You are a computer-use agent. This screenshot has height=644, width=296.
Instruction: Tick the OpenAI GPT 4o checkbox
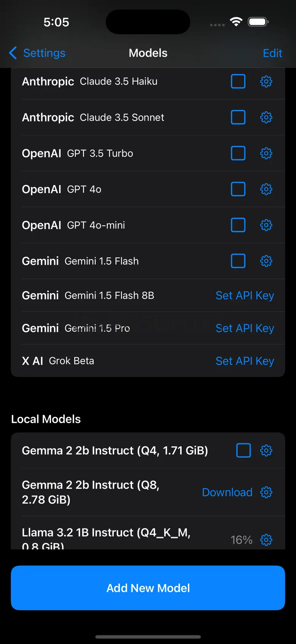point(238,189)
